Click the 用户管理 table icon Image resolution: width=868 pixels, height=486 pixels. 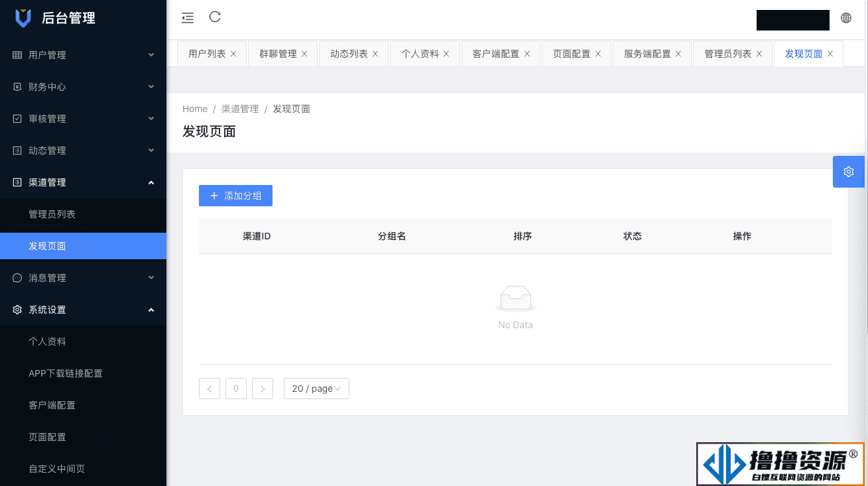17,55
